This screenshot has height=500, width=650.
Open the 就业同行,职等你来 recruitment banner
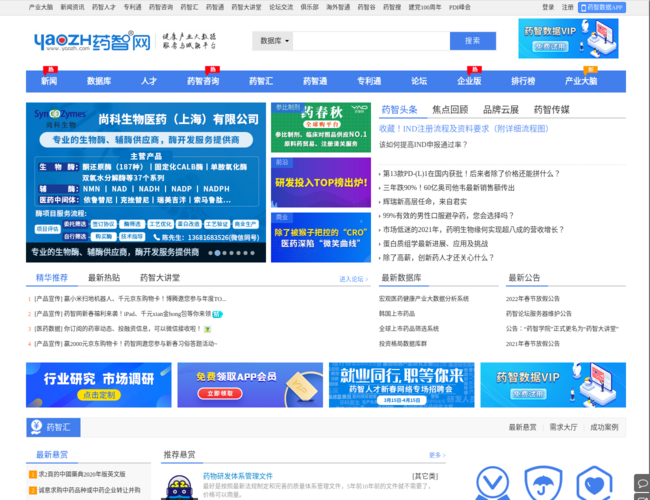pos(401,385)
